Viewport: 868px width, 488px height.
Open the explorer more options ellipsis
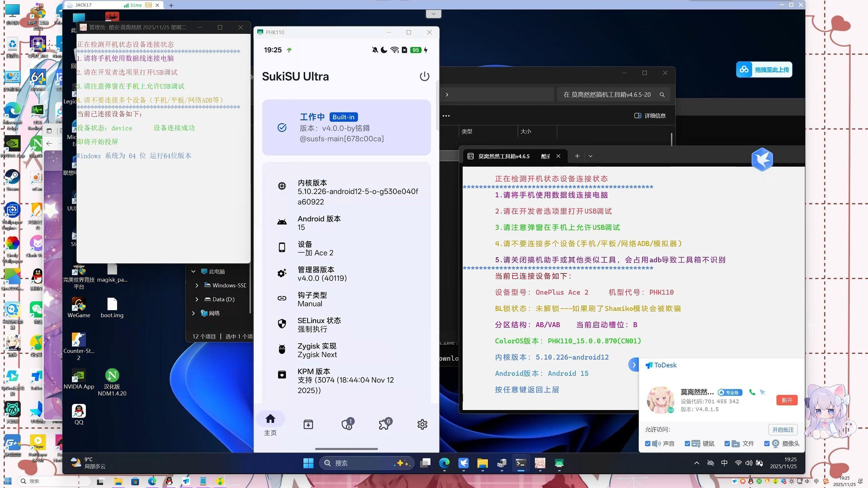coord(446,116)
